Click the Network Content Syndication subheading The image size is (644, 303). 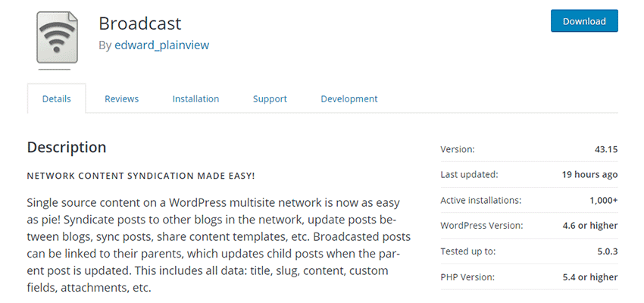coord(141,176)
